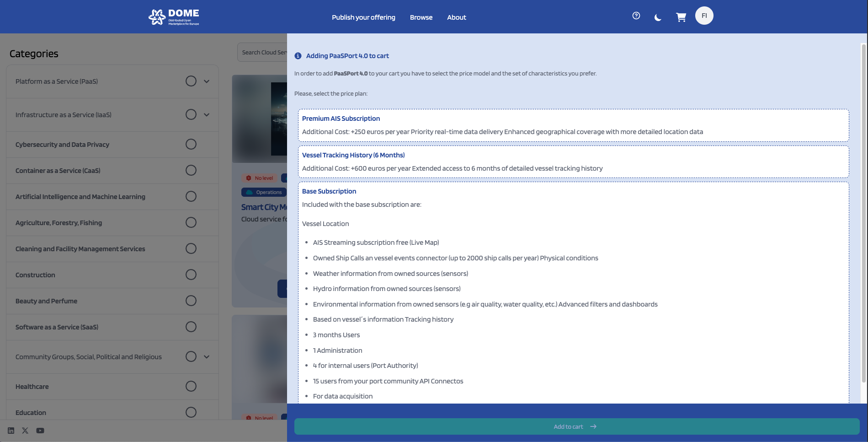Select Cybersecurity and Data Privacy radio

(x=191, y=144)
